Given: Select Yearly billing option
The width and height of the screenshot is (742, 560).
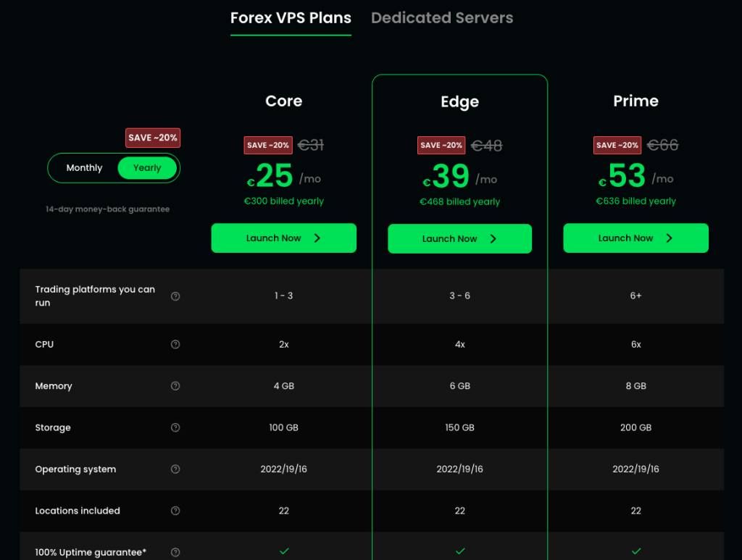Looking at the screenshot, I should pos(147,168).
